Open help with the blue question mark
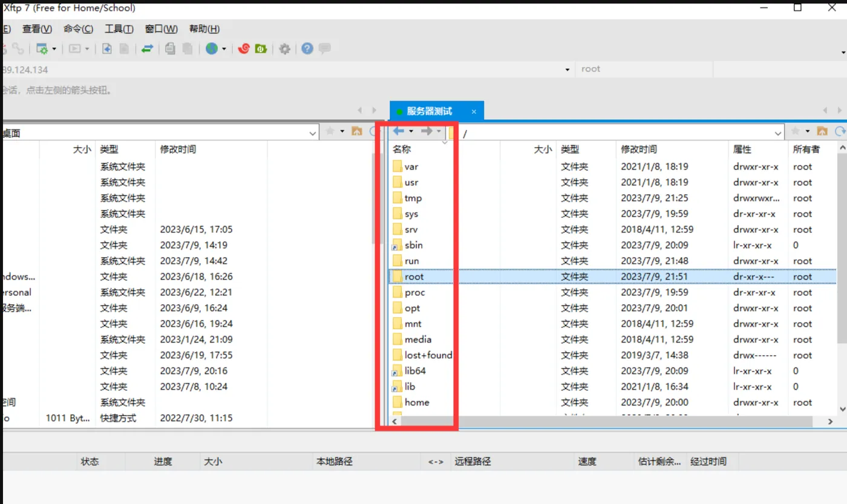This screenshot has width=847, height=504. point(307,49)
